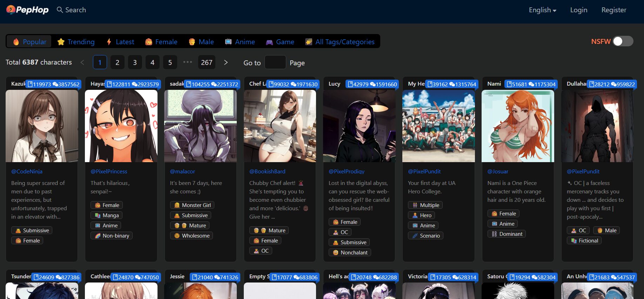Click the gamepad icon beside Game

point(269,42)
